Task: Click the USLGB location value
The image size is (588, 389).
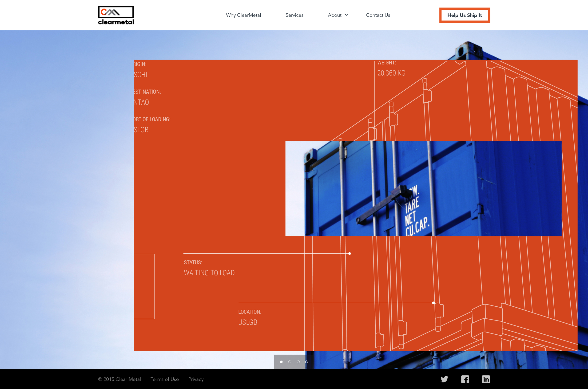Action: 248,322
